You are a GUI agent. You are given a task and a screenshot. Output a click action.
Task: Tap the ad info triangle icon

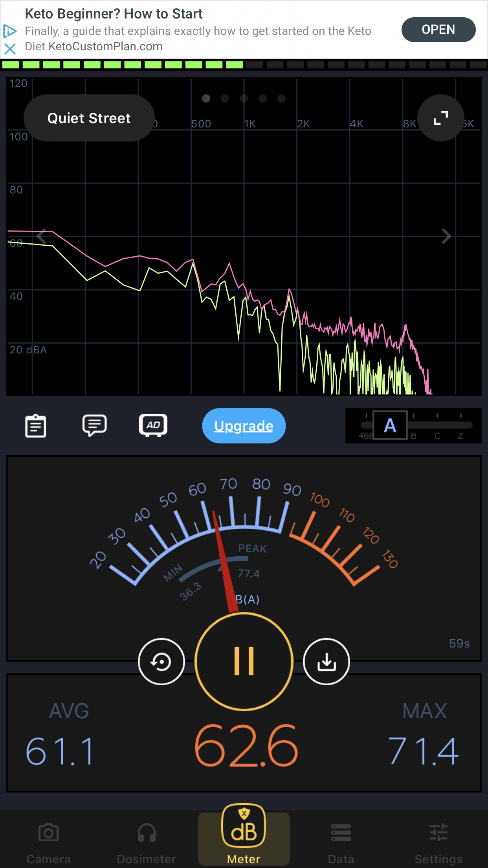click(10, 31)
